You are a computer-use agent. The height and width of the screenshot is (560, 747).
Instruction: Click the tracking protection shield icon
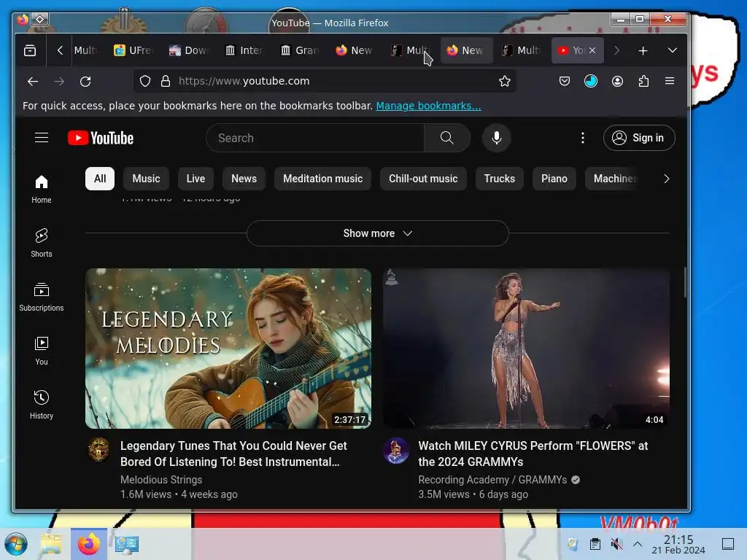pyautogui.click(x=145, y=82)
